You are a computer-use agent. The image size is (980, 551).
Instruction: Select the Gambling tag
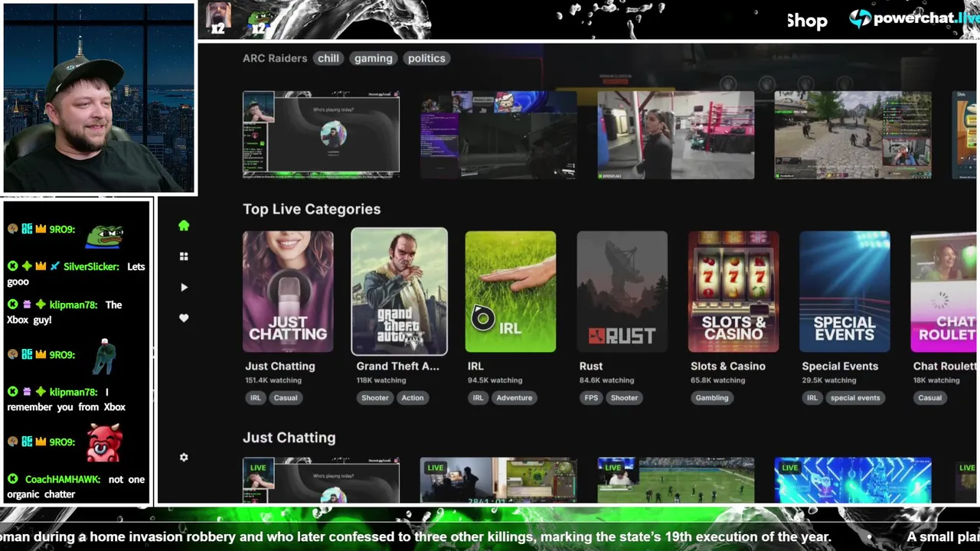point(712,397)
